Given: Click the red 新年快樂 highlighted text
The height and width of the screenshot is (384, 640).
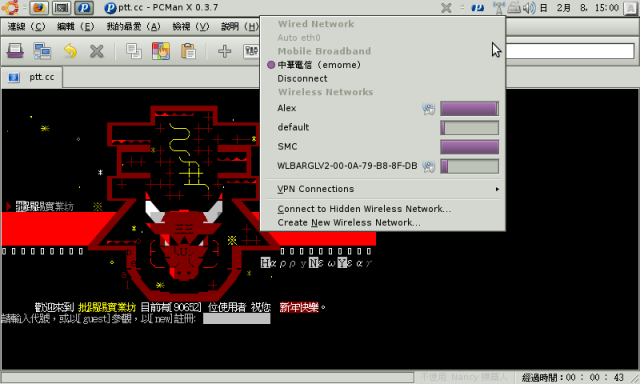Looking at the screenshot, I should 299,307.
